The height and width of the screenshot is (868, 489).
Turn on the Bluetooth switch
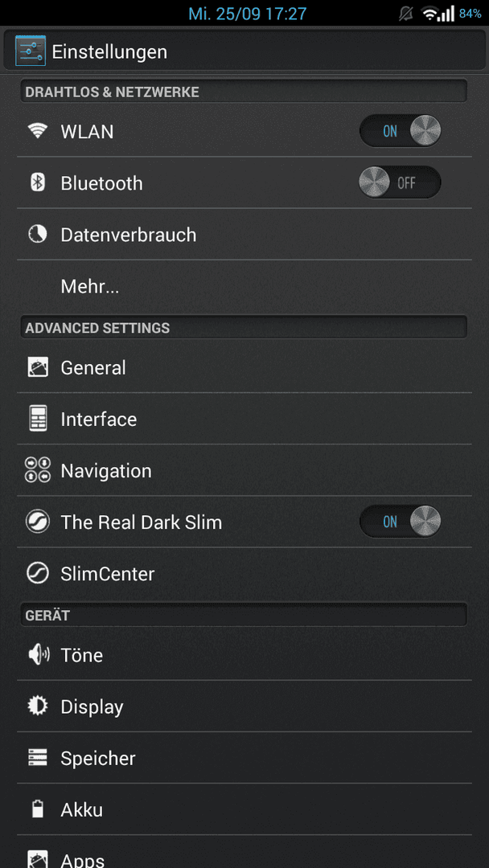[x=401, y=182]
